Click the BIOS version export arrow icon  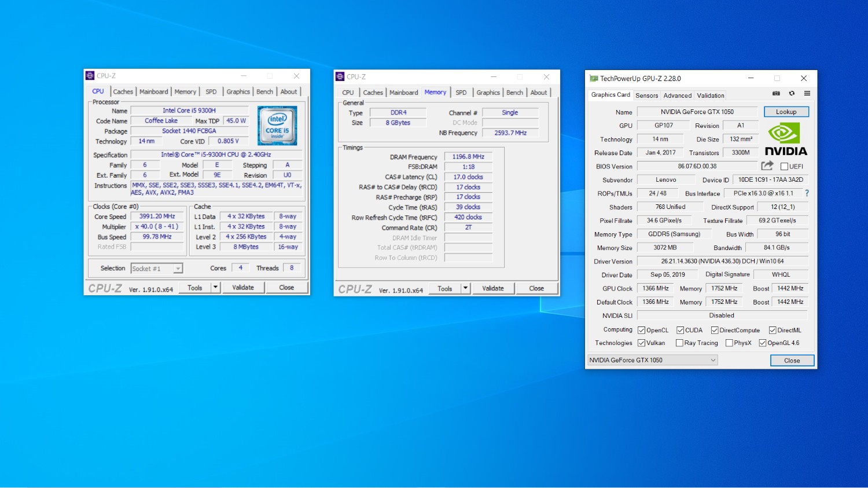(x=767, y=166)
